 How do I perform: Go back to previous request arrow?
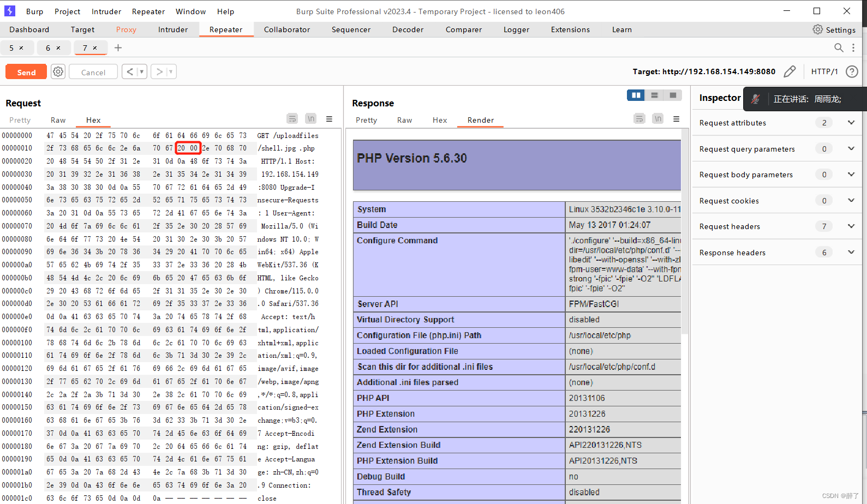pyautogui.click(x=130, y=71)
